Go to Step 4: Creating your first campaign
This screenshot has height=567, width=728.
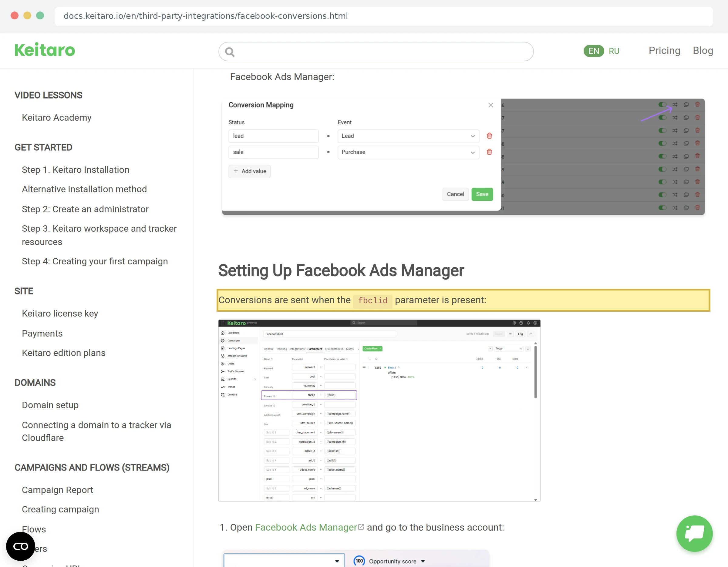(x=95, y=261)
